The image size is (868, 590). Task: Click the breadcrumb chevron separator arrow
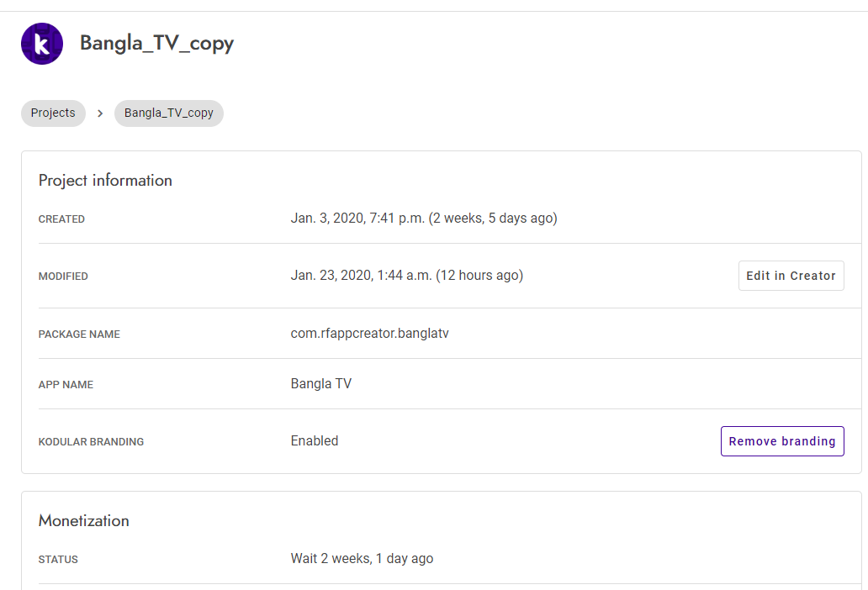tap(100, 113)
